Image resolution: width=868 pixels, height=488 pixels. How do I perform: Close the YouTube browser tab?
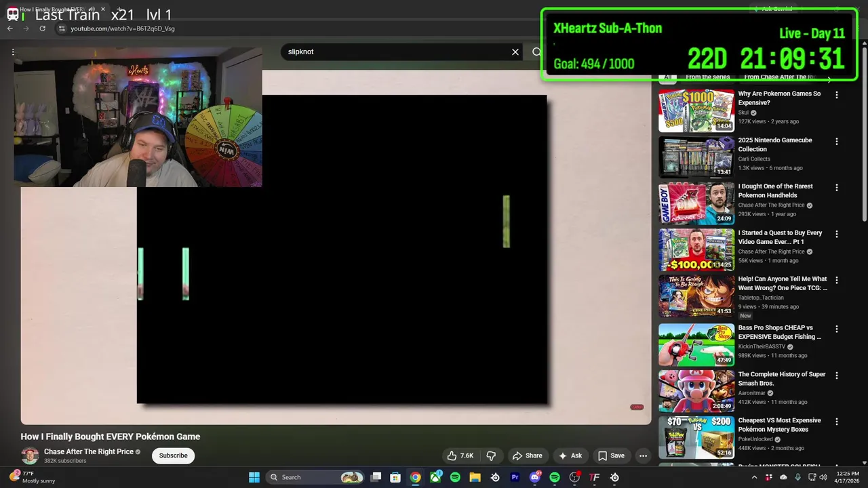click(103, 9)
